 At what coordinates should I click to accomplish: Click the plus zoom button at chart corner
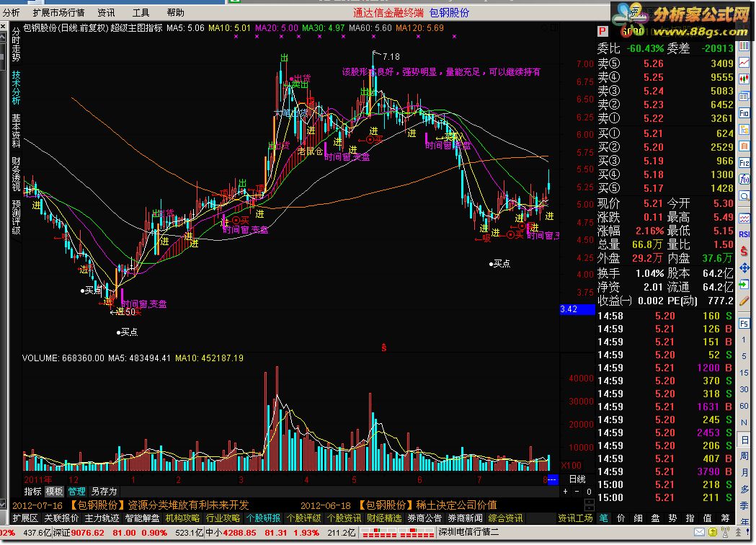[566, 492]
